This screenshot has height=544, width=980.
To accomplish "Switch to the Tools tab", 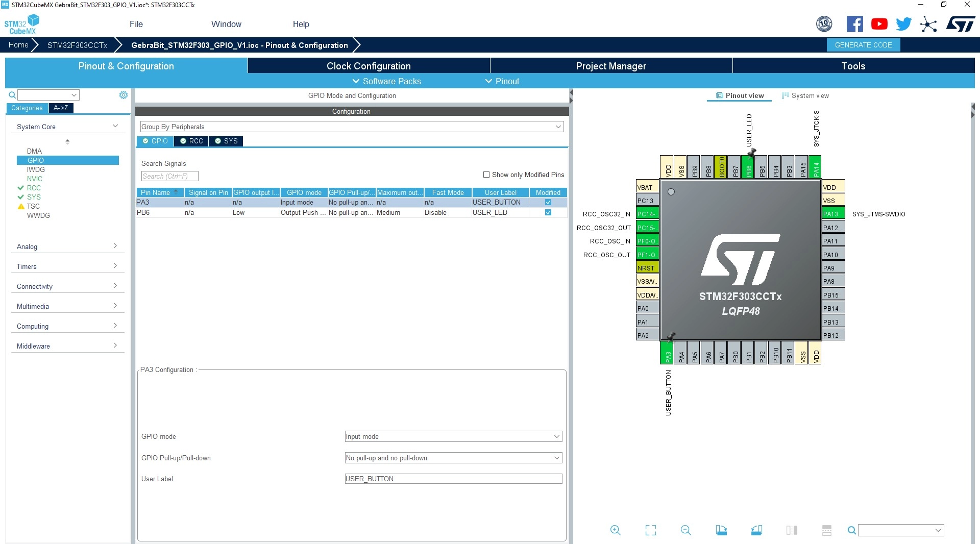I will pos(853,66).
